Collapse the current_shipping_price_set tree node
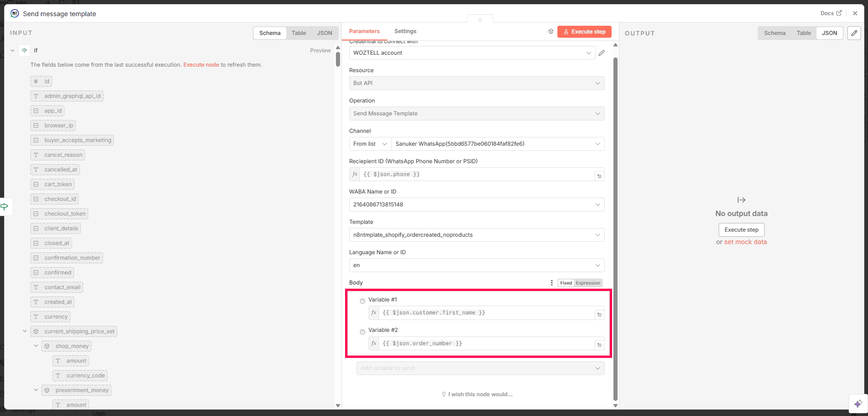This screenshot has width=868, height=416. pos(25,331)
